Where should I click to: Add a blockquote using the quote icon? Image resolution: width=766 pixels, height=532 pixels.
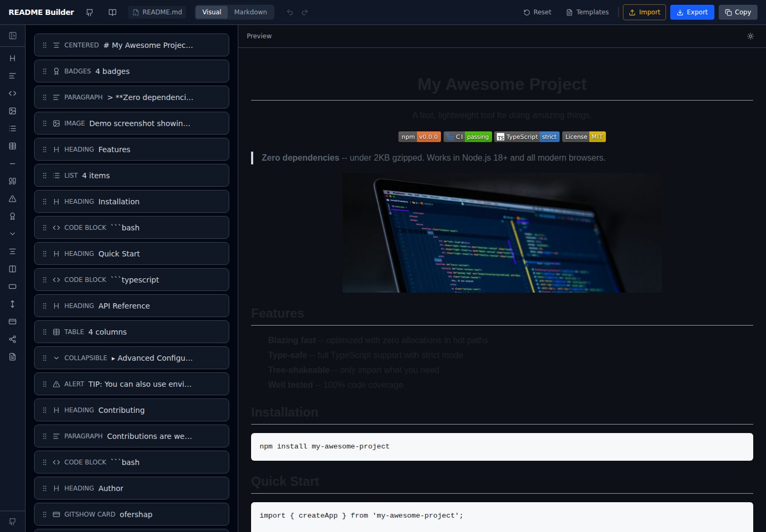(x=13, y=181)
